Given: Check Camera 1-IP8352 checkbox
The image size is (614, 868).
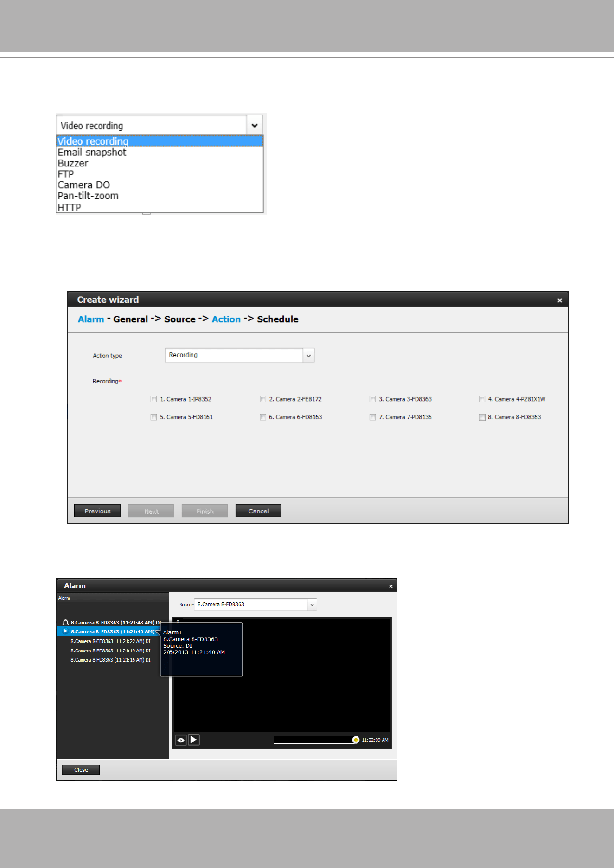Looking at the screenshot, I should pyautogui.click(x=154, y=399).
